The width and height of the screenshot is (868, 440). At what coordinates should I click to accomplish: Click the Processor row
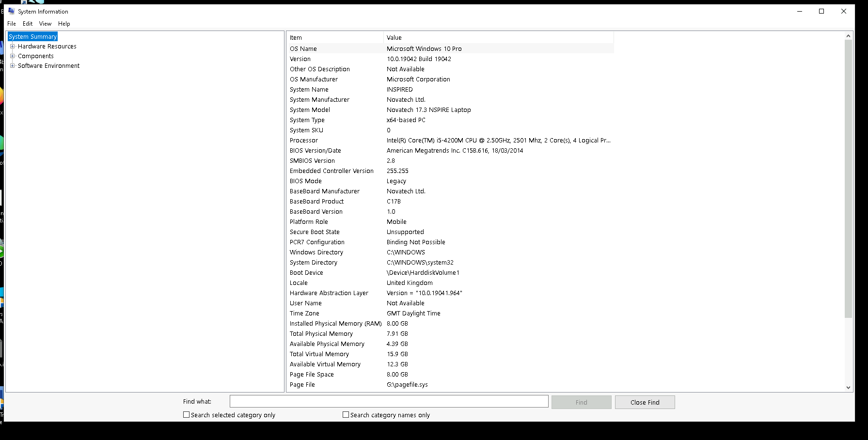(450, 140)
